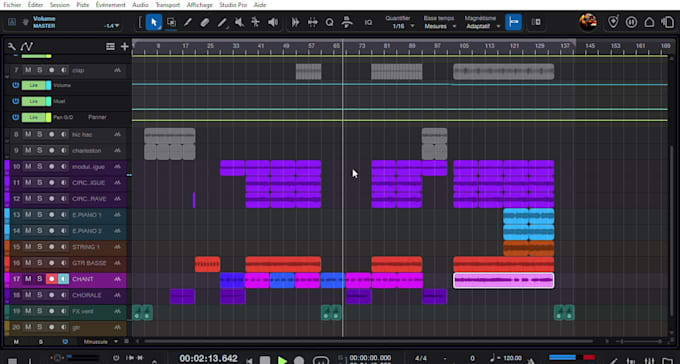Open the Piste menu
The width and height of the screenshot is (680, 364).
[x=82, y=5]
